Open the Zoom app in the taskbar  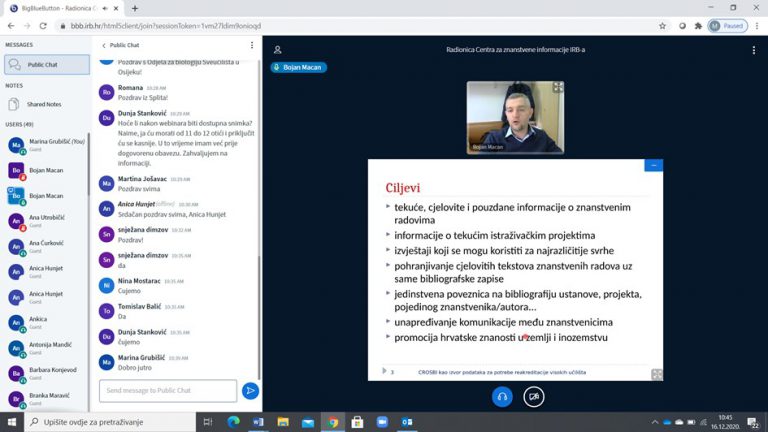[382, 422]
